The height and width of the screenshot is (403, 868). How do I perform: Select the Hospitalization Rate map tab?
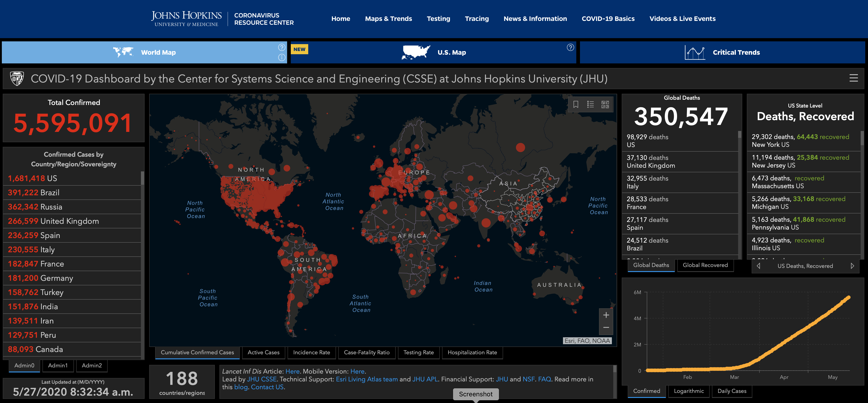472,352
